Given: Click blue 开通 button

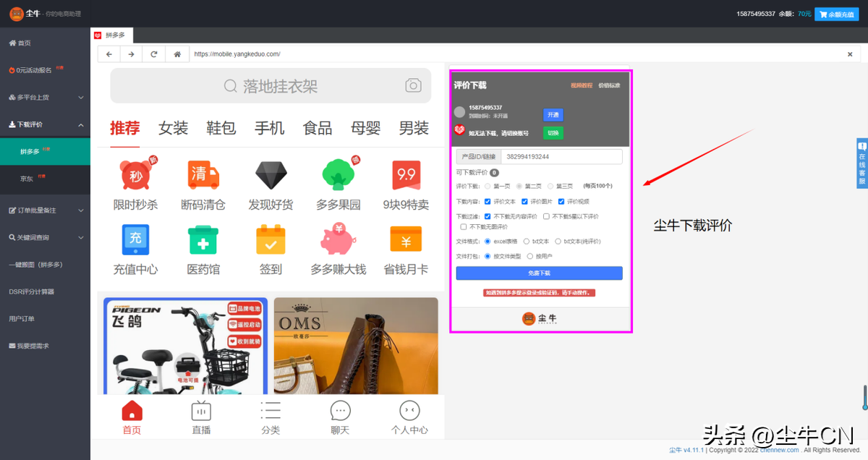Looking at the screenshot, I should tap(553, 114).
